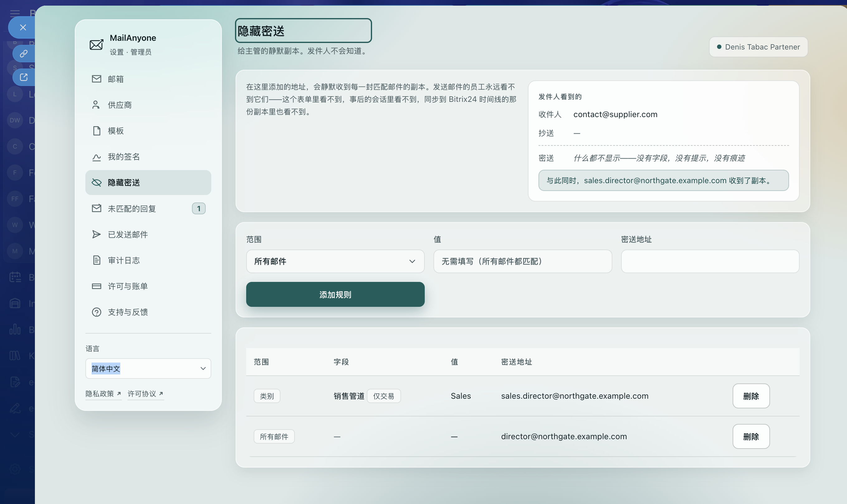Open the hamburger menu in background sidebar
This screenshot has height=504, width=847.
pos(15,14)
